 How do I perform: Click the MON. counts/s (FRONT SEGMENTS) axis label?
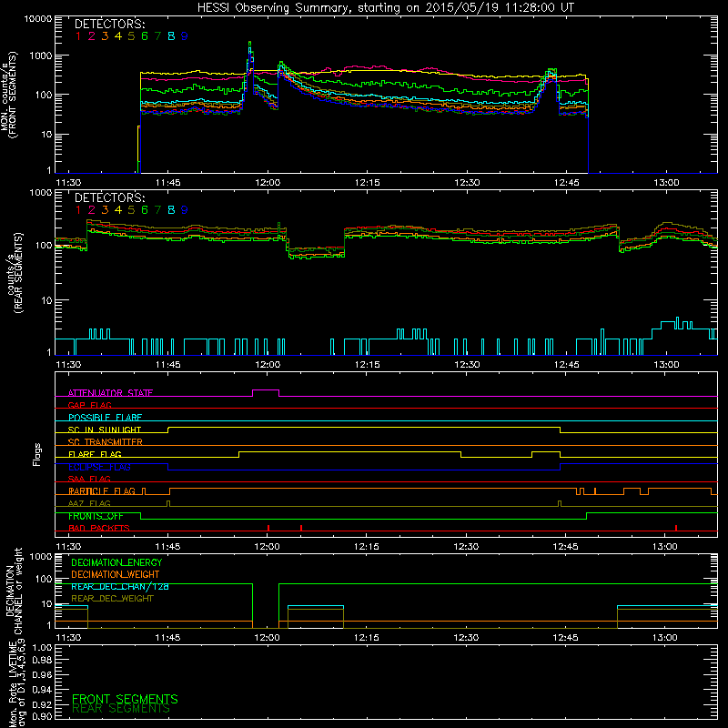pyautogui.click(x=8, y=95)
